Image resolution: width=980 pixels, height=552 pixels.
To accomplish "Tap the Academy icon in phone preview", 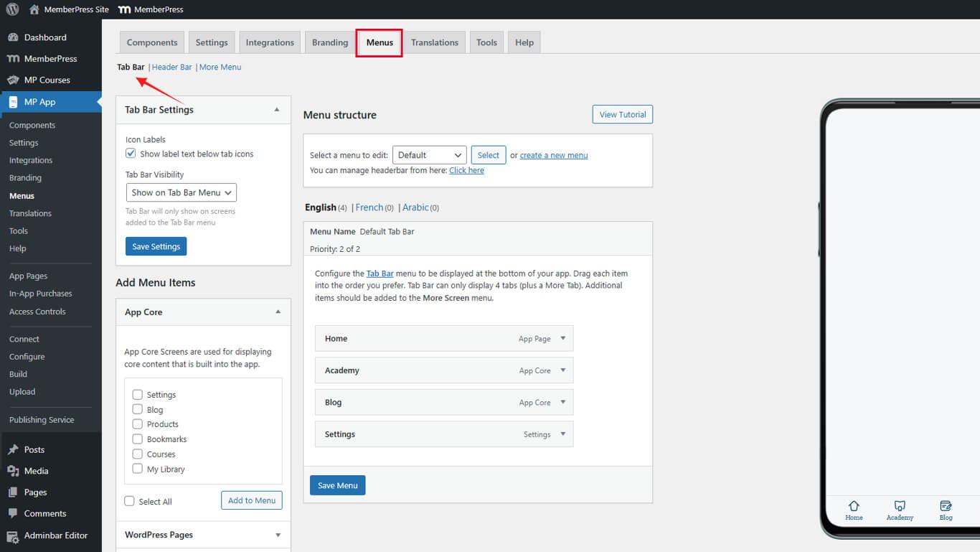I will point(900,506).
